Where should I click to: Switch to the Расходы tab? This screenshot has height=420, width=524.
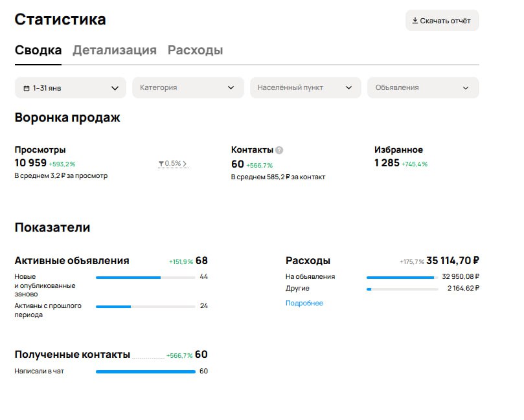[194, 49]
